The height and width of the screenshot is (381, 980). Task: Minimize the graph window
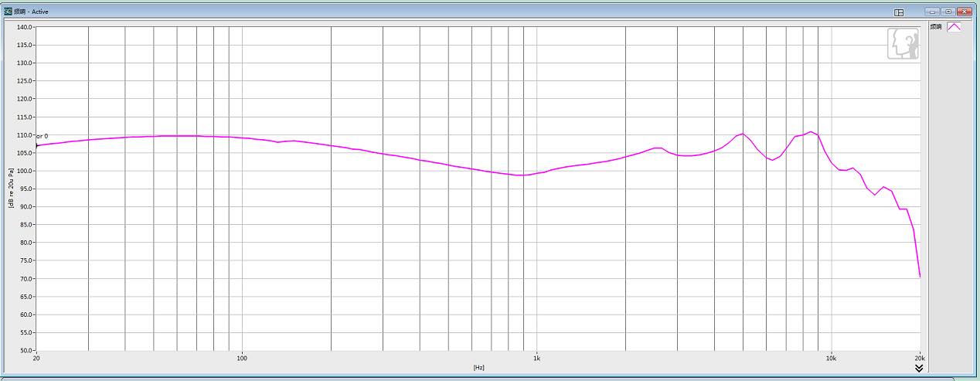(932, 12)
